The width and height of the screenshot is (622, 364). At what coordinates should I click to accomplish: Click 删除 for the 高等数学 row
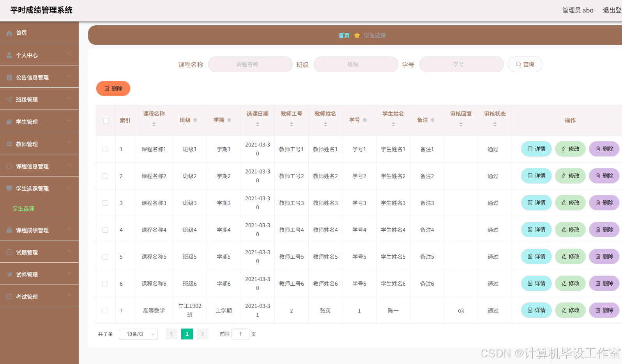coord(604,310)
